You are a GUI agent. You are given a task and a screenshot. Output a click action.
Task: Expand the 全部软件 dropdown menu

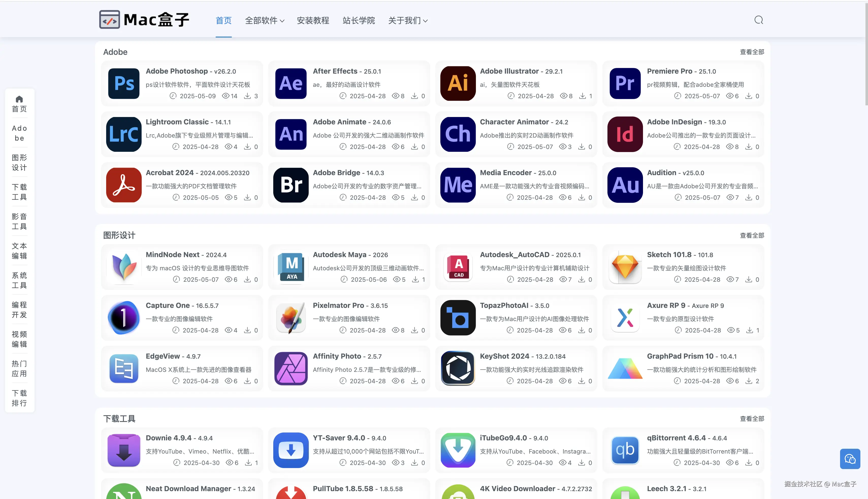(264, 21)
